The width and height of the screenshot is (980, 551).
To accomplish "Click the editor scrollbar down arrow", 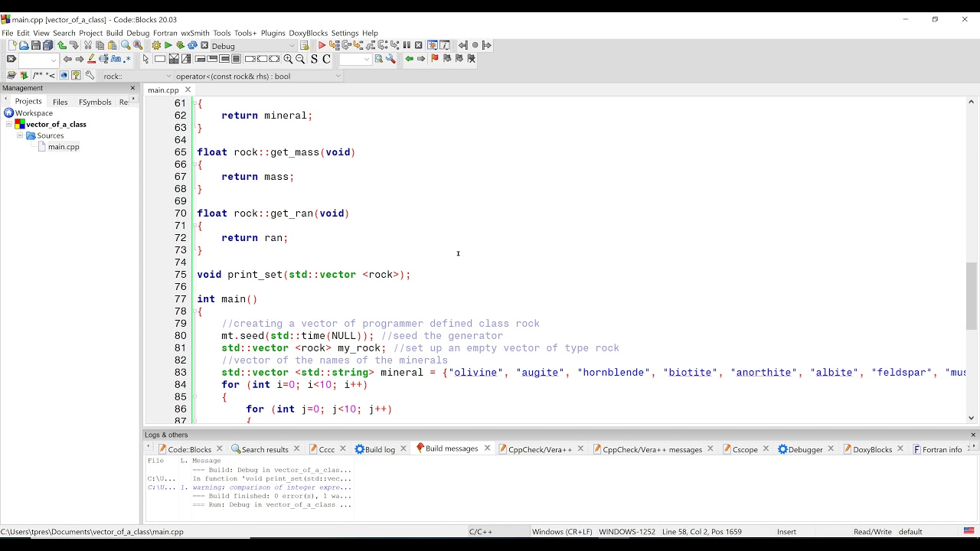I will pos(972,418).
